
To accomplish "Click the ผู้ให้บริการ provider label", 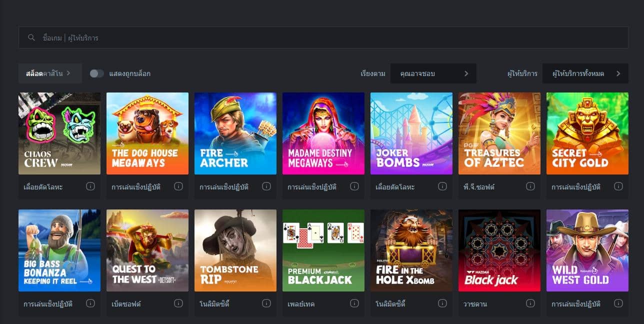I will 522,73.
